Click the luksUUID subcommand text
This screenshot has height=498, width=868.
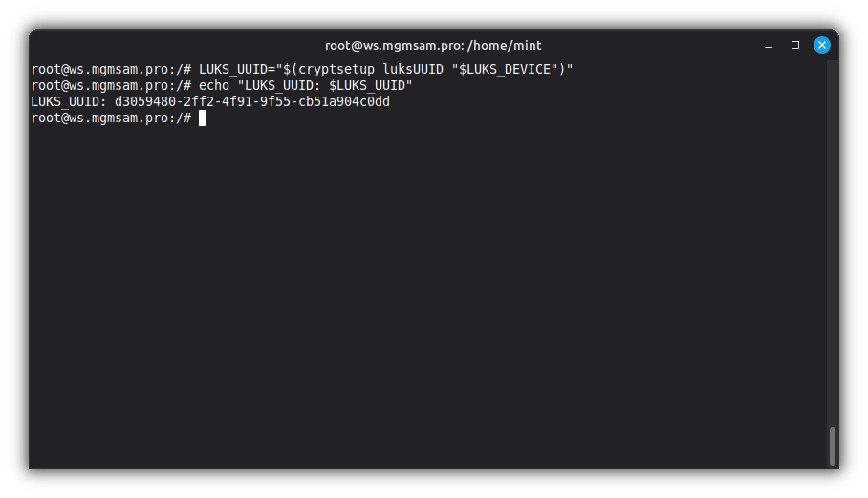point(413,69)
